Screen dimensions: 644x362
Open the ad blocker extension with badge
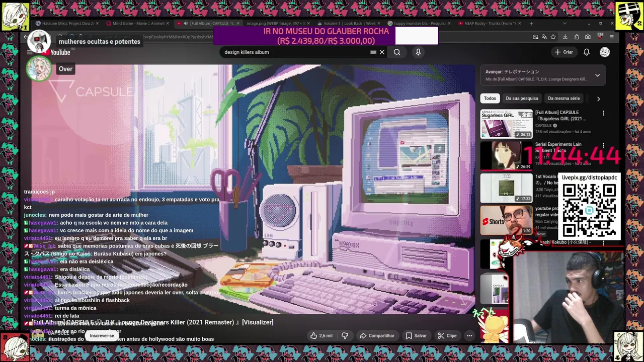pyautogui.click(x=600, y=37)
